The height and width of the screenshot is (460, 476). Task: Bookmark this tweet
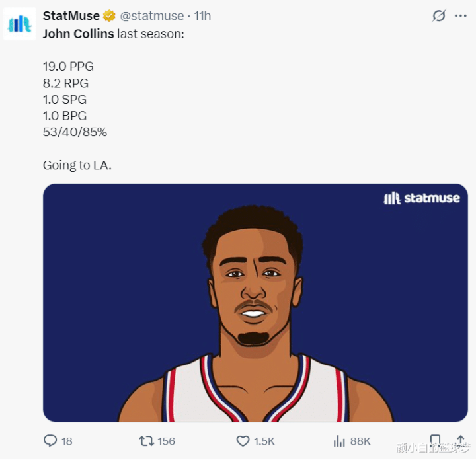pyautogui.click(x=435, y=440)
